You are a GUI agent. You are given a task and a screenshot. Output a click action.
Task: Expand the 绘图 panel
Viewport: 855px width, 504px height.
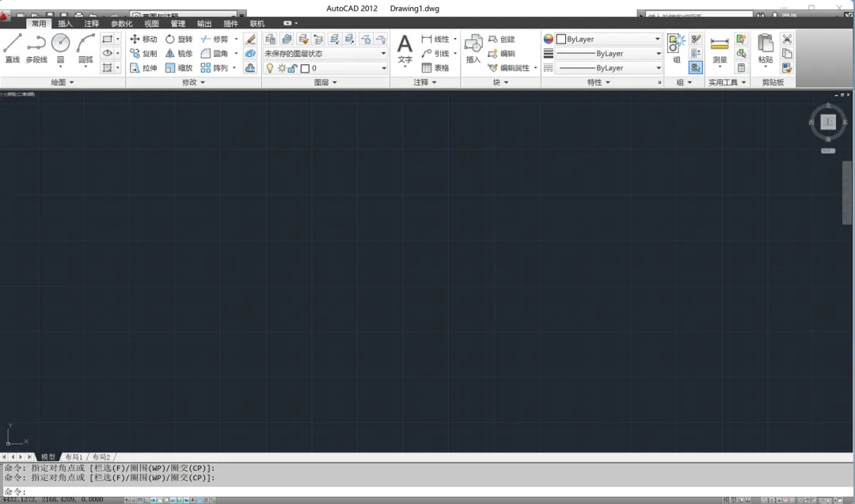(63, 82)
